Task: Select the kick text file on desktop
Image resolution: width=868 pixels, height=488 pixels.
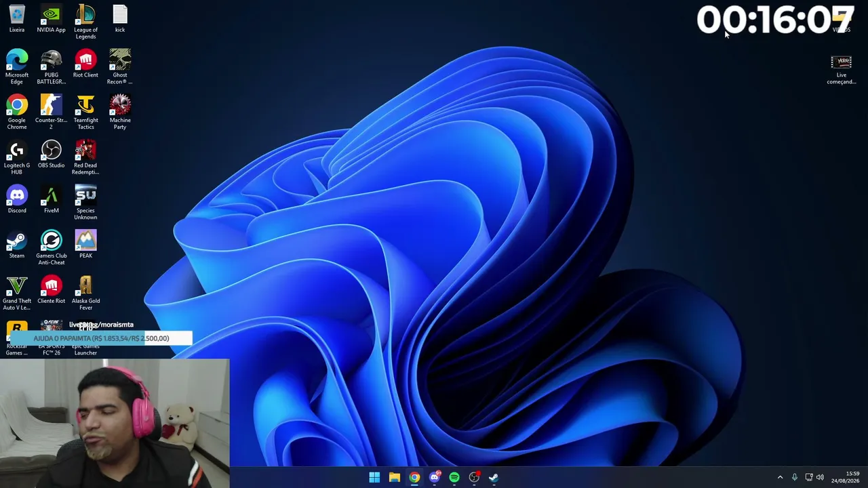Action: pos(120,19)
